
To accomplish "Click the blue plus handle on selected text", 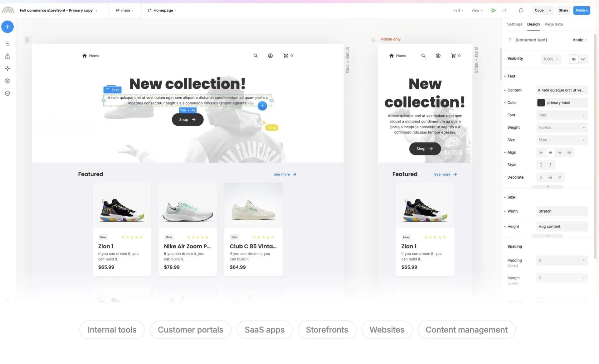I will pyautogui.click(x=262, y=106).
